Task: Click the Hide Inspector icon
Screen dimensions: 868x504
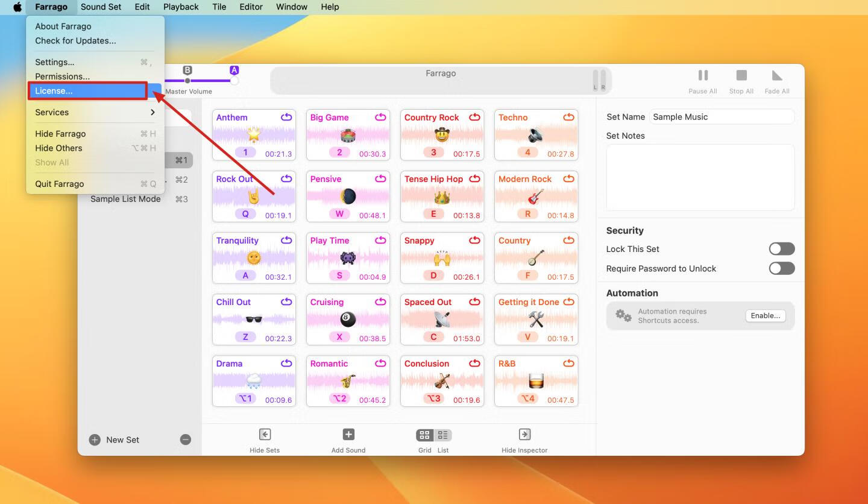Action: coord(524,435)
